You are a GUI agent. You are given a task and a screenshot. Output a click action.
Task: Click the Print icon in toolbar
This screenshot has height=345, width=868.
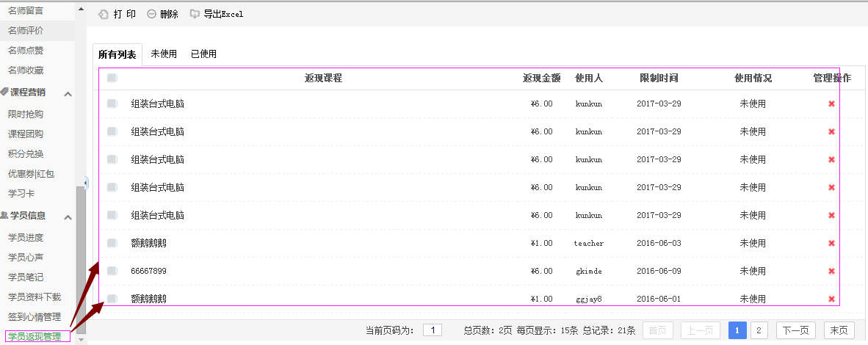click(104, 14)
